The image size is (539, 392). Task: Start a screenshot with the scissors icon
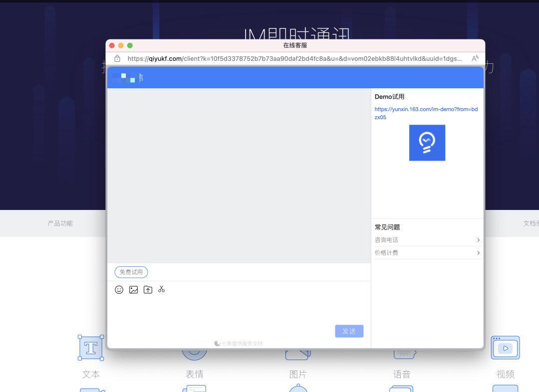pos(162,289)
